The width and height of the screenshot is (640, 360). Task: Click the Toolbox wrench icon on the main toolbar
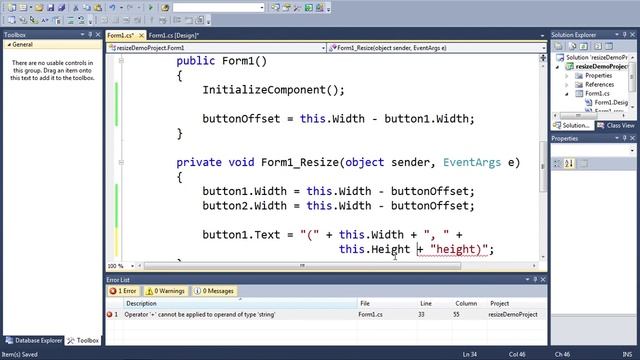pos(297,7)
